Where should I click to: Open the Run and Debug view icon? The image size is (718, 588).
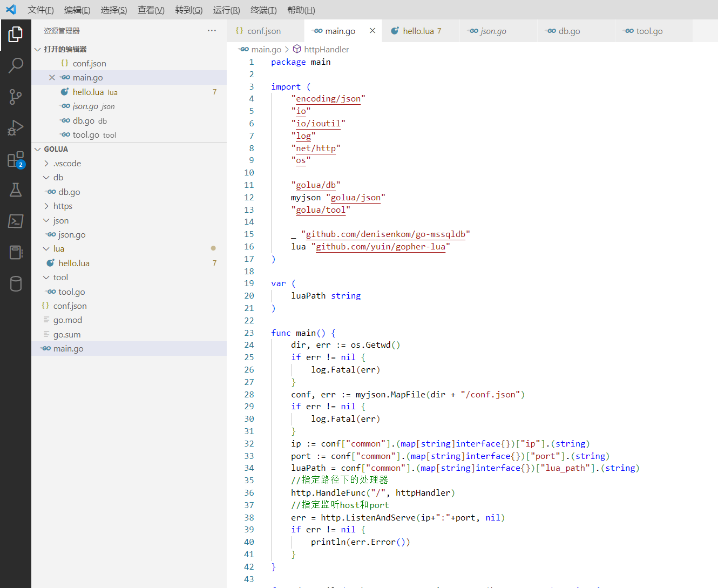[x=16, y=128]
